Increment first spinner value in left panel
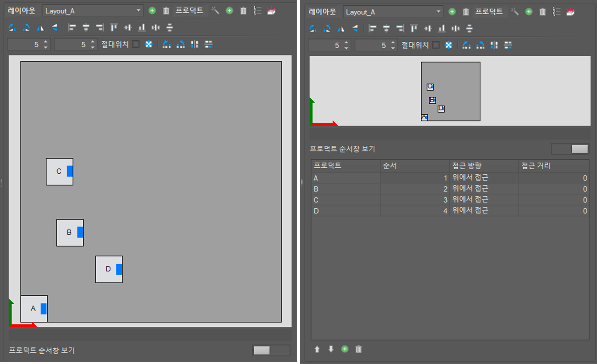597x364 pixels. (x=46, y=42)
